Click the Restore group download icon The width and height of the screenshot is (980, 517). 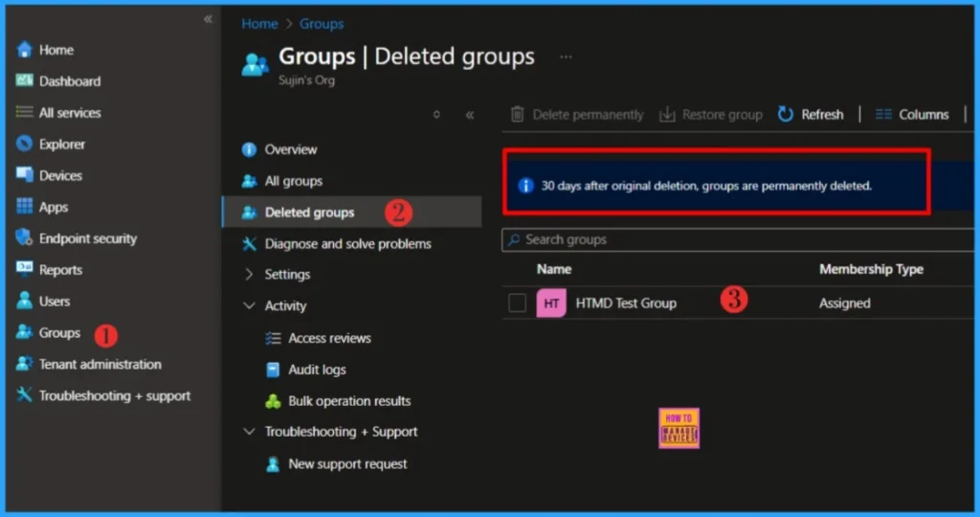[x=667, y=114]
